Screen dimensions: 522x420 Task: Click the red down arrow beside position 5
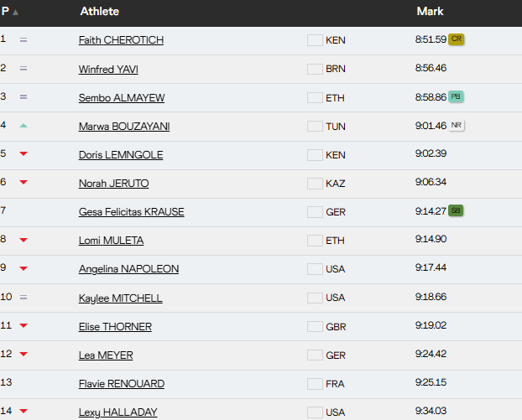point(23,154)
